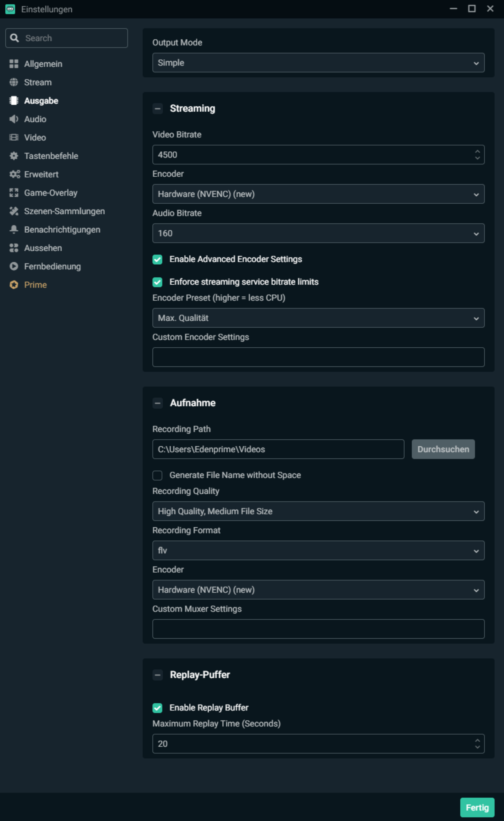504x821 pixels.
Task: Disable Enable Advanced Encoder Settings checkbox
Action: [157, 259]
